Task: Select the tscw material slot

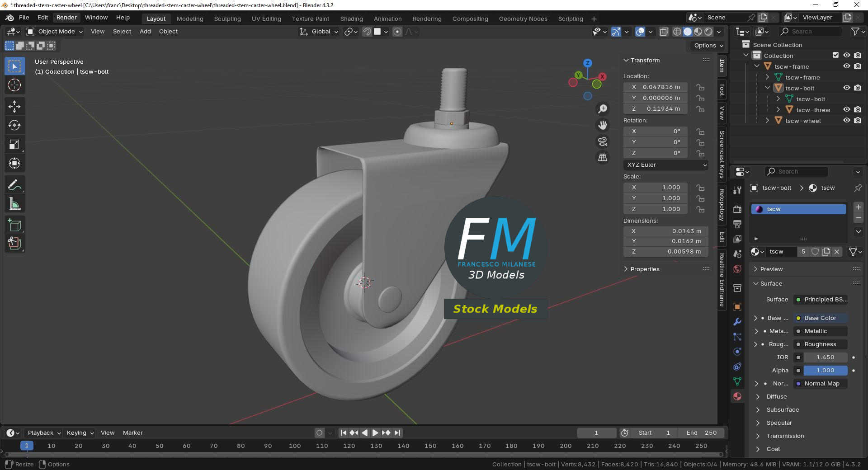Action: 798,209
